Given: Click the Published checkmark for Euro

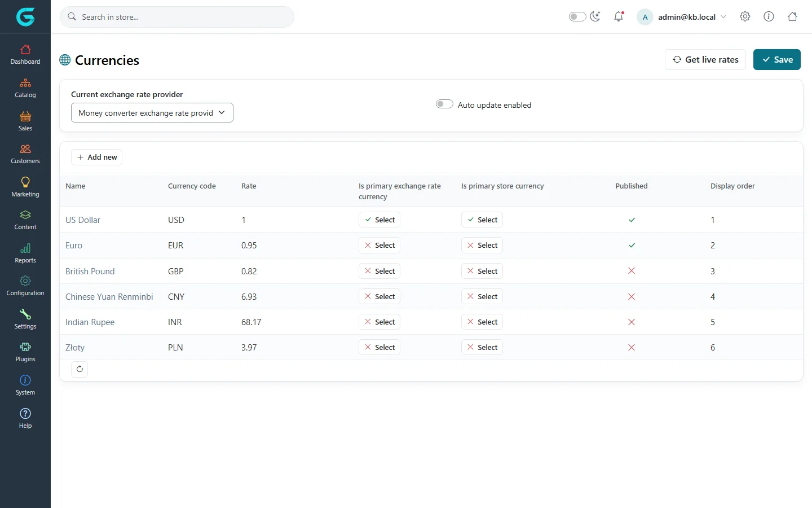Looking at the screenshot, I should 632,246.
